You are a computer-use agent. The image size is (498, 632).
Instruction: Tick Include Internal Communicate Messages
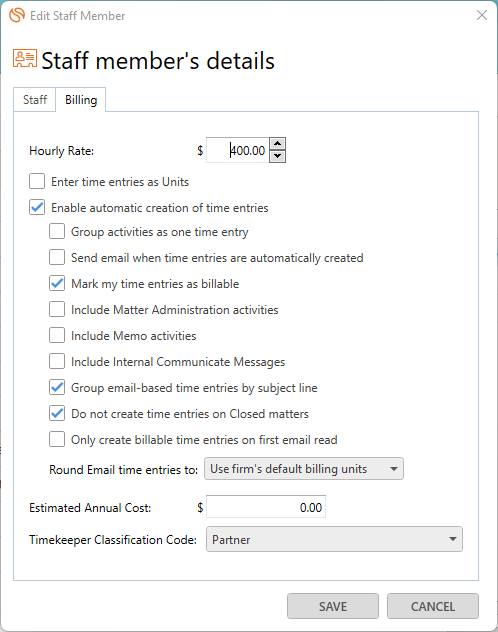click(x=57, y=362)
